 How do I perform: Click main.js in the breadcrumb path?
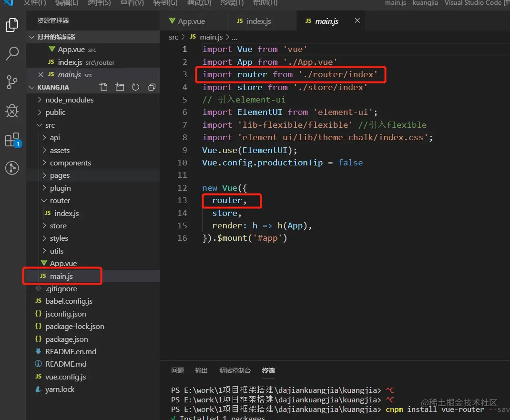(211, 37)
